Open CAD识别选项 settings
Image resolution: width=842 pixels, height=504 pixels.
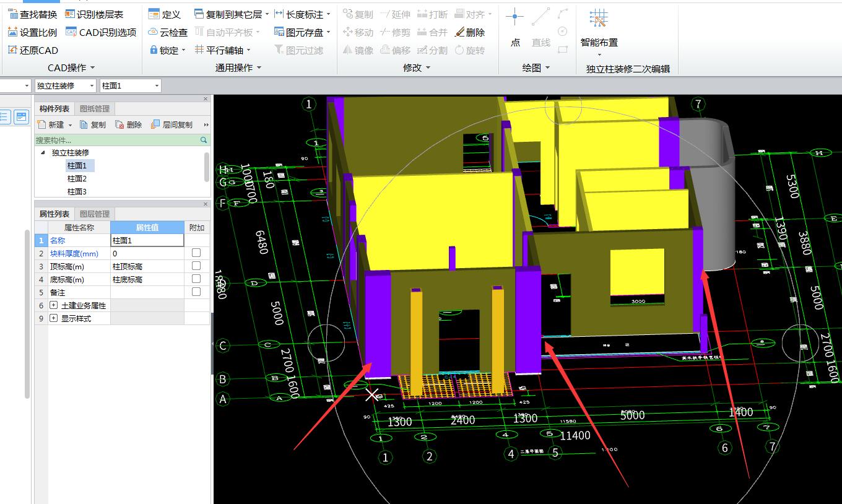coord(100,32)
